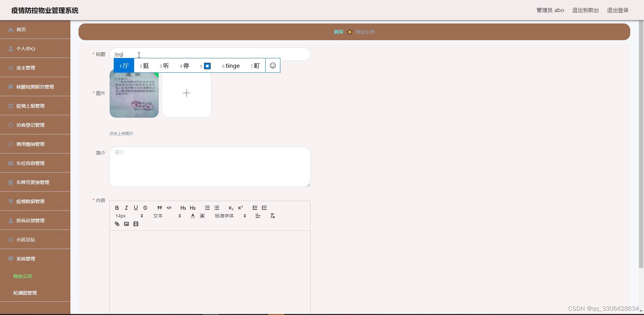Expand the 疫情上报管理 sidebar menu
Screen dimensions: 644x315
pos(35,106)
